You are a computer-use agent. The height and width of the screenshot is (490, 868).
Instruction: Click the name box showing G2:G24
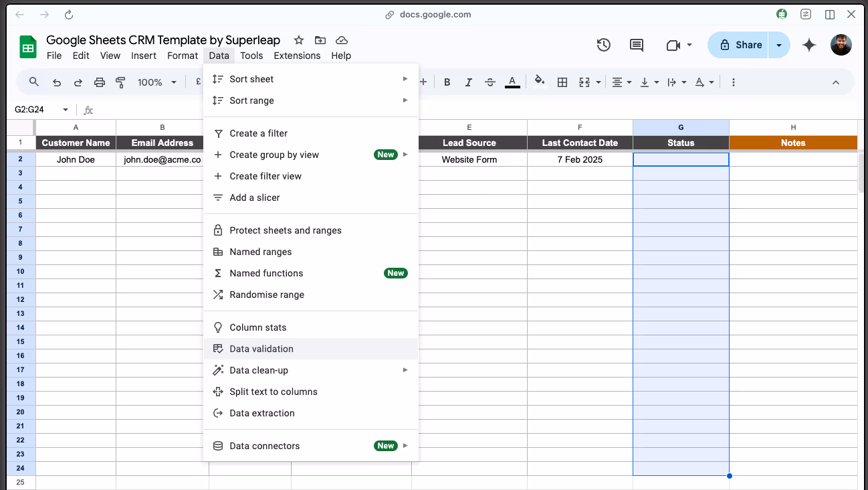pos(34,110)
